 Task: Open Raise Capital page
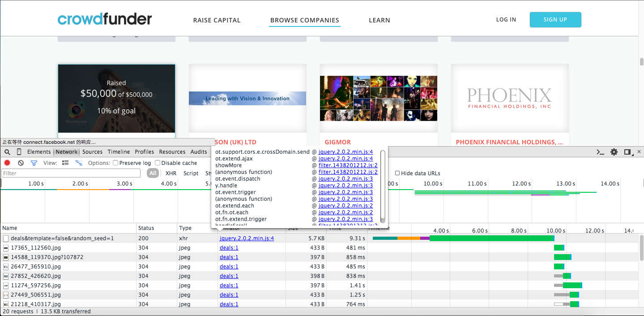click(x=217, y=20)
